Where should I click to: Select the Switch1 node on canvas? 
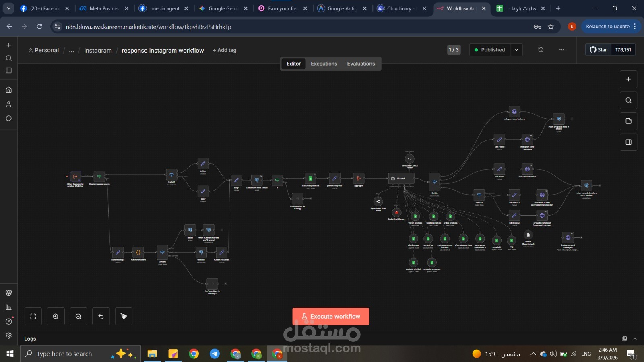pyautogui.click(x=172, y=175)
